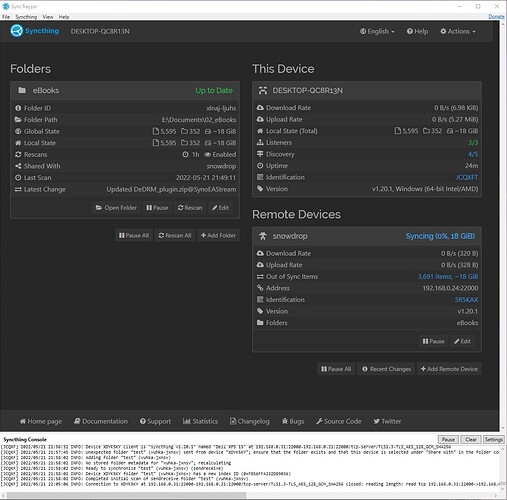Open the Documentation footer link
Viewport: 507px width, 500px height.
[x=101, y=421]
